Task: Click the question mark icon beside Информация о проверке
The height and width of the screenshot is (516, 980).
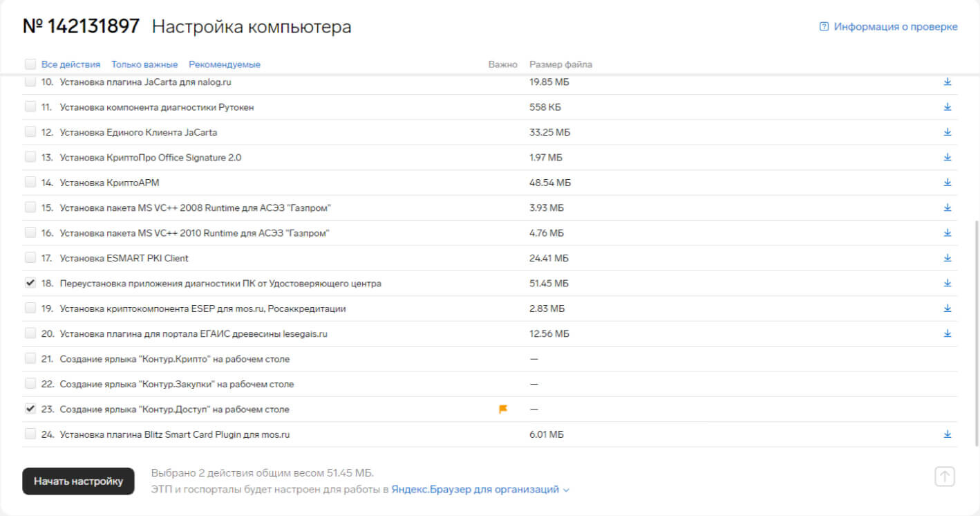Action: (x=824, y=27)
